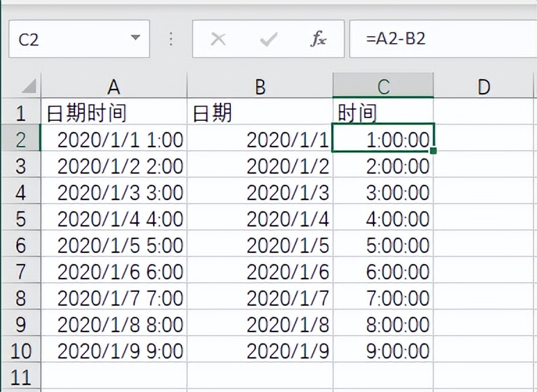The image size is (537, 392).
Task: Select row 9 header
Action: point(21,322)
